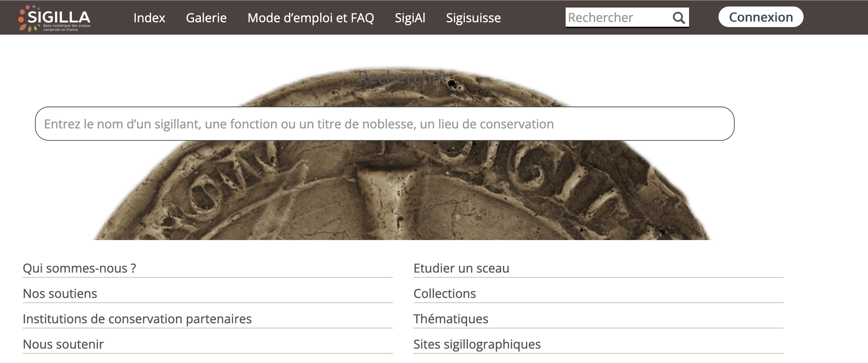868x363 pixels.
Task: Visit Institutions de conservation partenaires
Action: (137, 319)
